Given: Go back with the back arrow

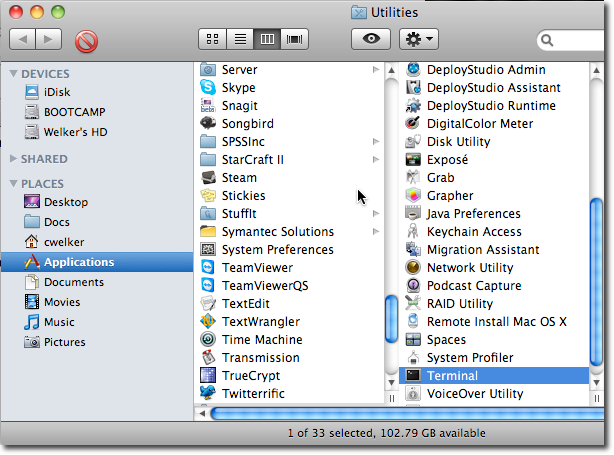Looking at the screenshot, I should click(x=22, y=39).
